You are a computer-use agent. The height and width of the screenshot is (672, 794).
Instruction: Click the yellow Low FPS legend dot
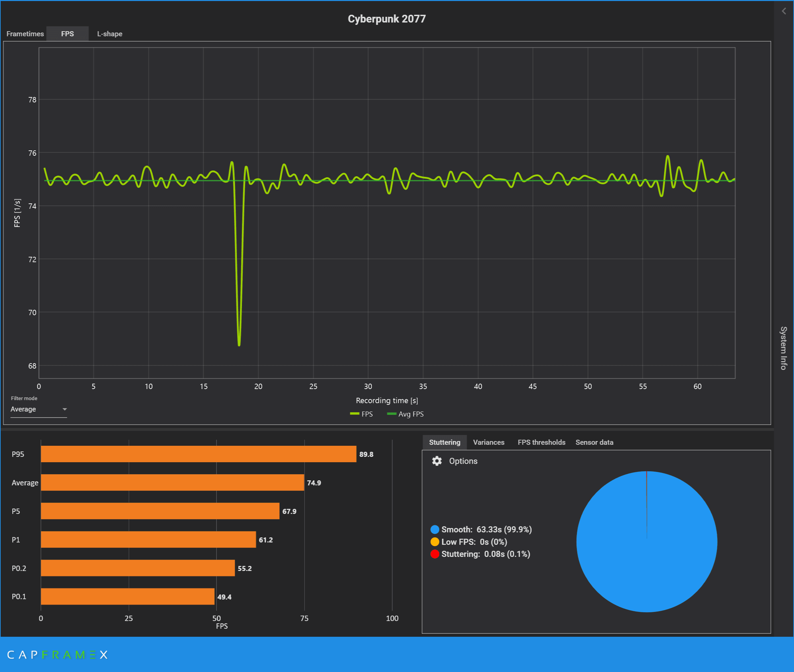pos(435,542)
